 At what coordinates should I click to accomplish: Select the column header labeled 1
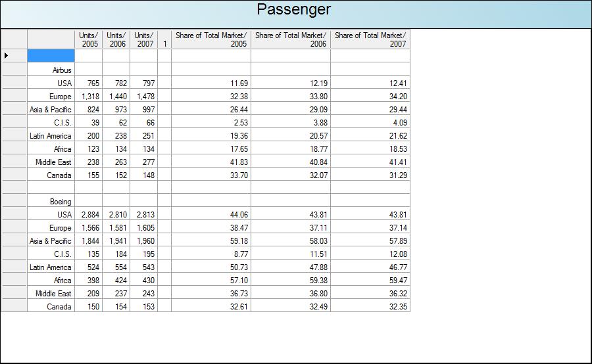point(164,39)
